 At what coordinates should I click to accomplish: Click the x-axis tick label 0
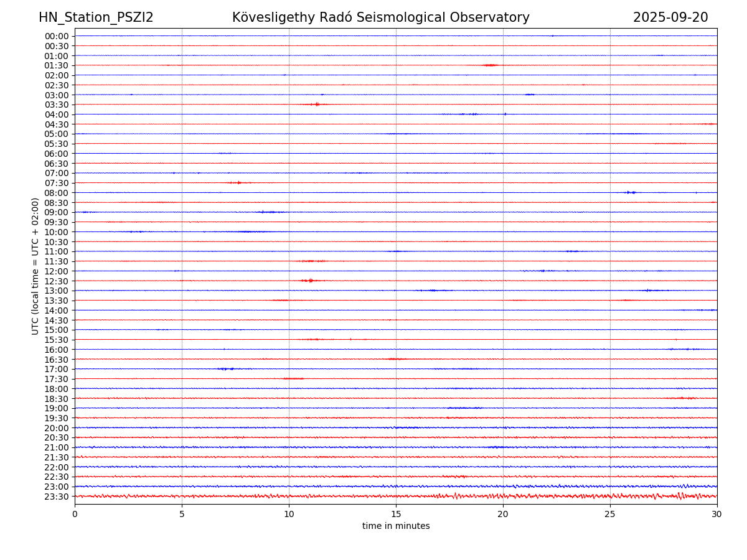click(75, 514)
